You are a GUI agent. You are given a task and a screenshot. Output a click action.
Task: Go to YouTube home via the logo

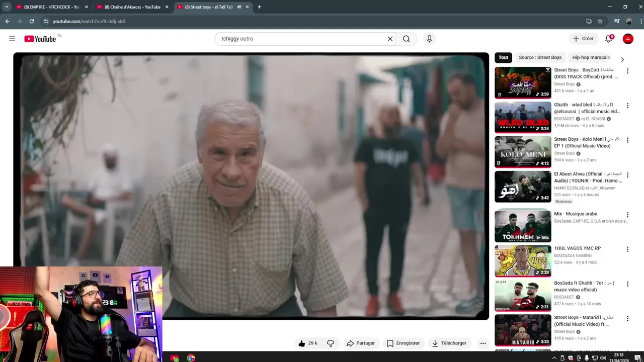40,39
